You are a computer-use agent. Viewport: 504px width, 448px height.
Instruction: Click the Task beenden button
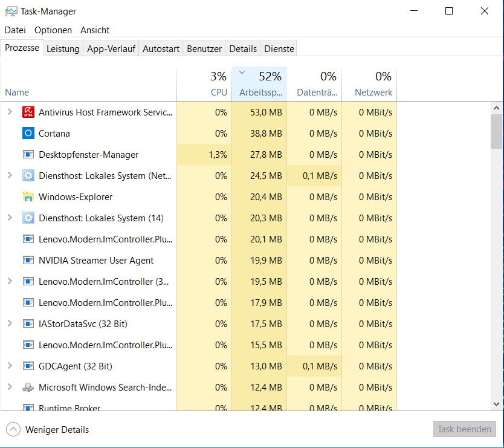click(x=465, y=429)
